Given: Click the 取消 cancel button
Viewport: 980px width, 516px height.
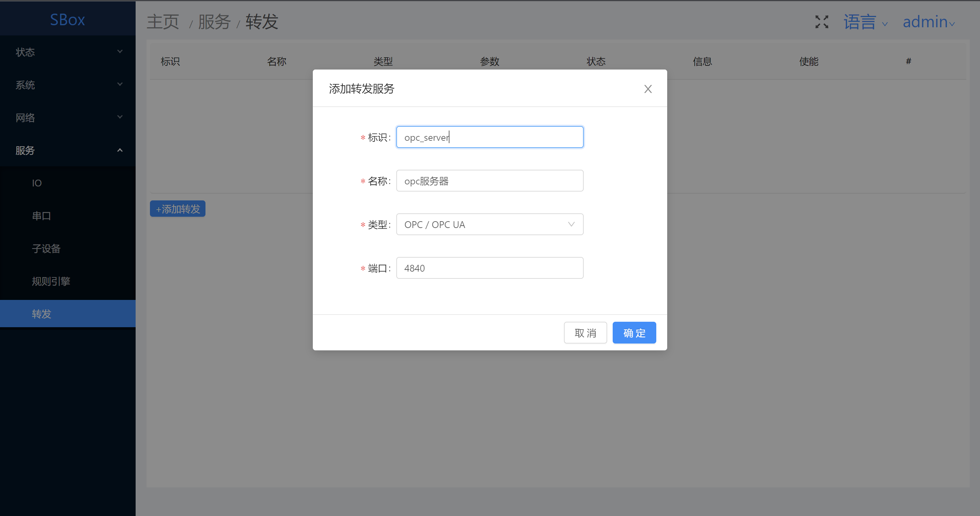Looking at the screenshot, I should click(x=585, y=333).
